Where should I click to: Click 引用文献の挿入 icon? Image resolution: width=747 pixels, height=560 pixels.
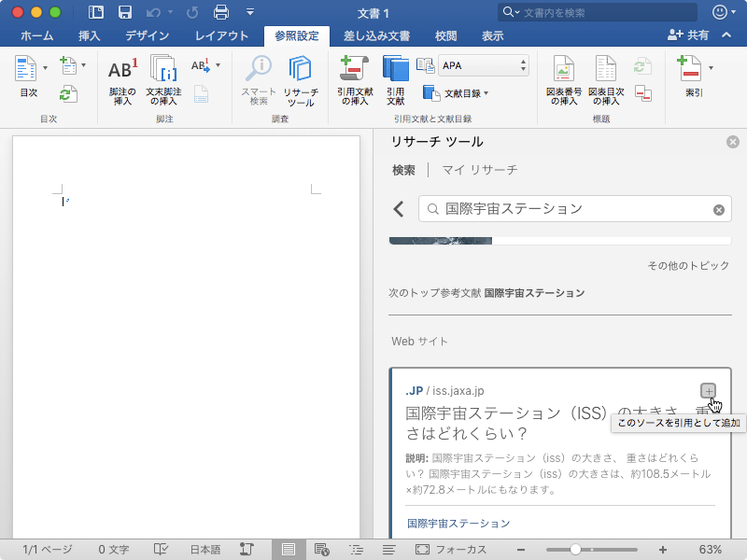click(355, 80)
